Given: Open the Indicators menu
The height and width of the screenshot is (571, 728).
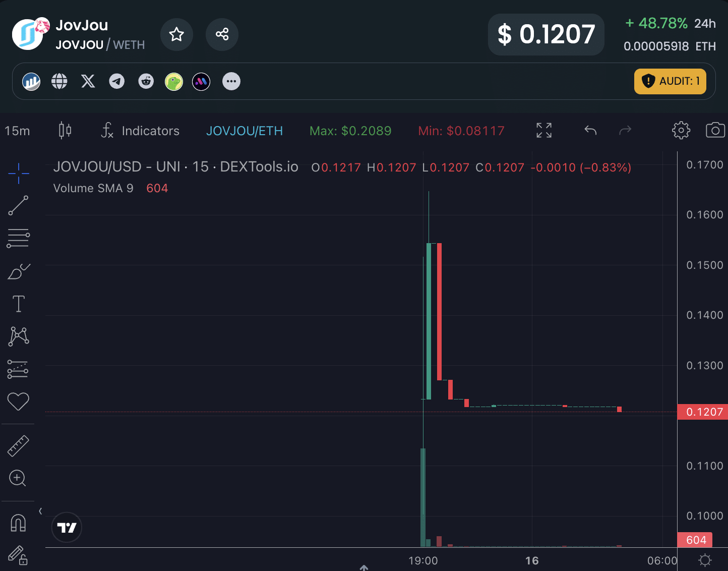Looking at the screenshot, I should point(140,131).
